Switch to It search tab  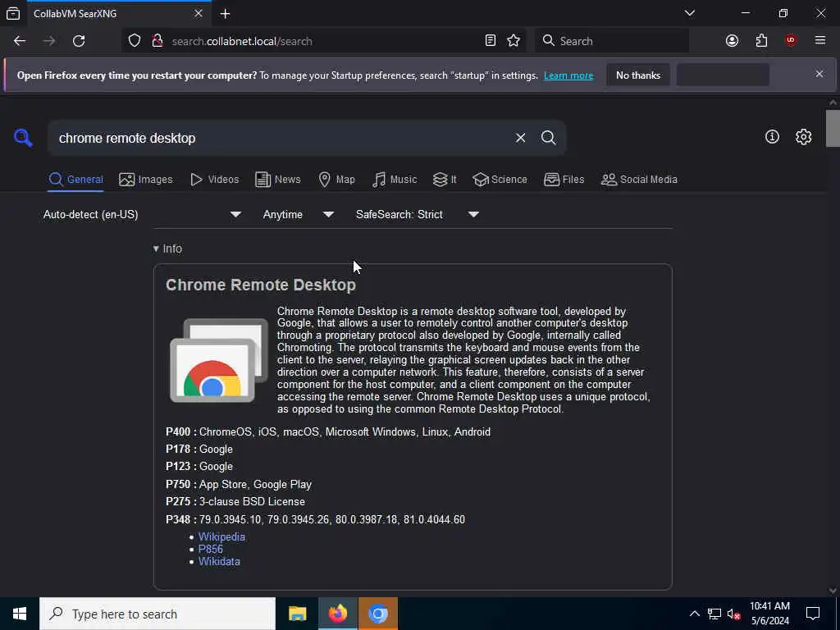445,180
